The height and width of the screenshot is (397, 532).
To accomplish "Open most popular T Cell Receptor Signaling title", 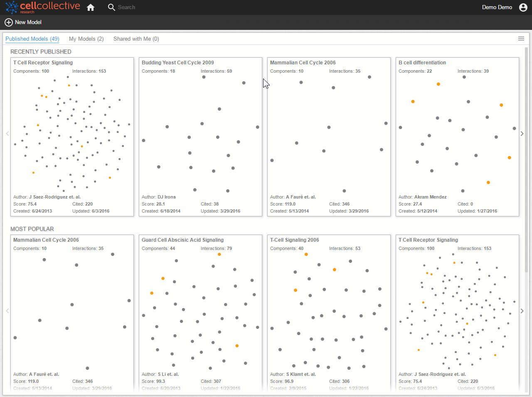I will click(428, 240).
